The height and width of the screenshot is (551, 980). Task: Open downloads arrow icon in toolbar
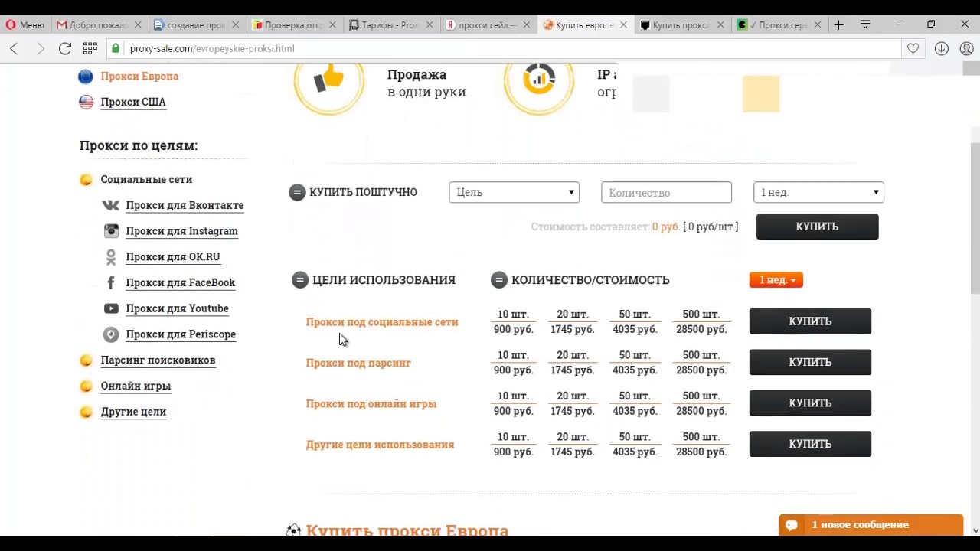[x=942, y=48]
